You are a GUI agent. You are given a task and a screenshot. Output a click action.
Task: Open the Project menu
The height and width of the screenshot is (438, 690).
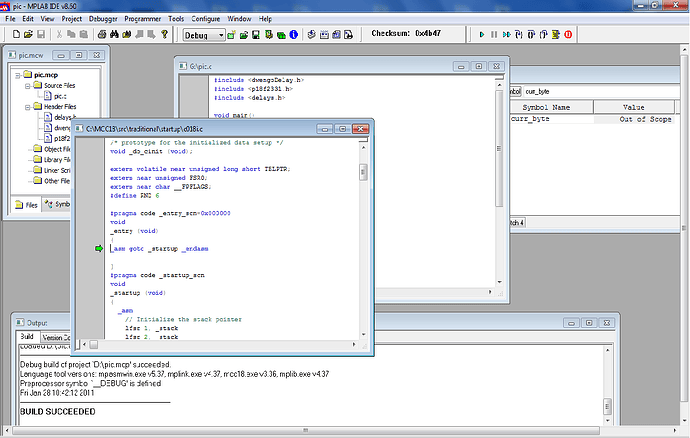tap(72, 19)
